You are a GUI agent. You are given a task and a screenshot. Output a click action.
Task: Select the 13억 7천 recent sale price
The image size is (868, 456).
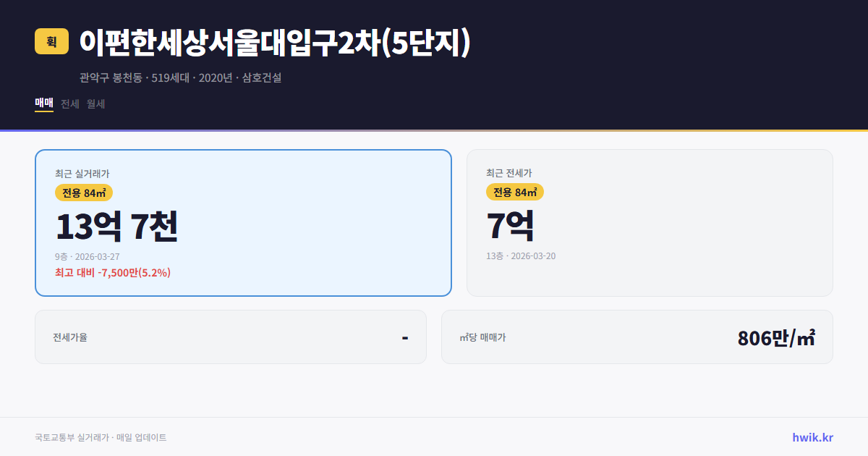pos(118,227)
